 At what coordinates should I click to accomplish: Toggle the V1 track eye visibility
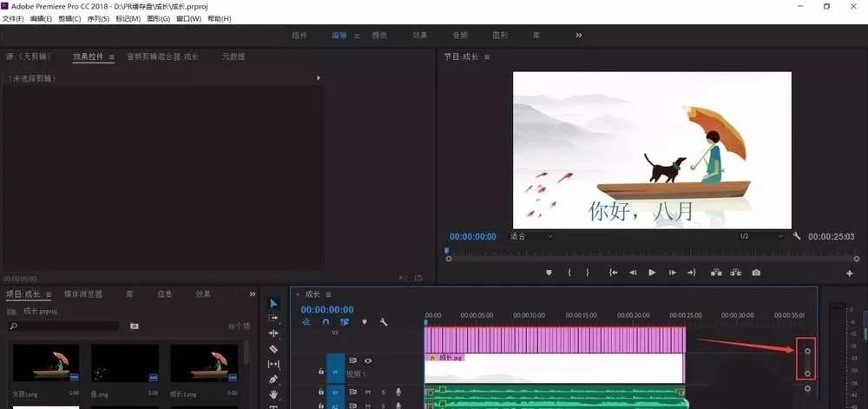[368, 360]
